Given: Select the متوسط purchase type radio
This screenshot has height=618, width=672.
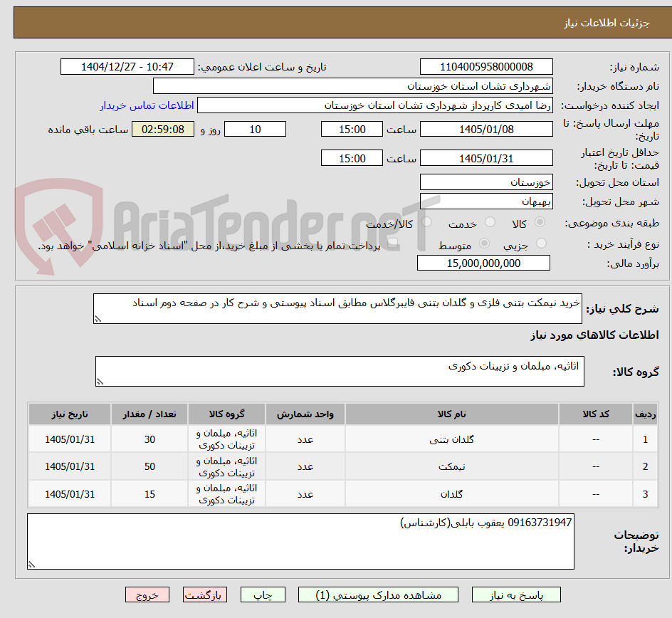Looking at the screenshot, I should 484,243.
